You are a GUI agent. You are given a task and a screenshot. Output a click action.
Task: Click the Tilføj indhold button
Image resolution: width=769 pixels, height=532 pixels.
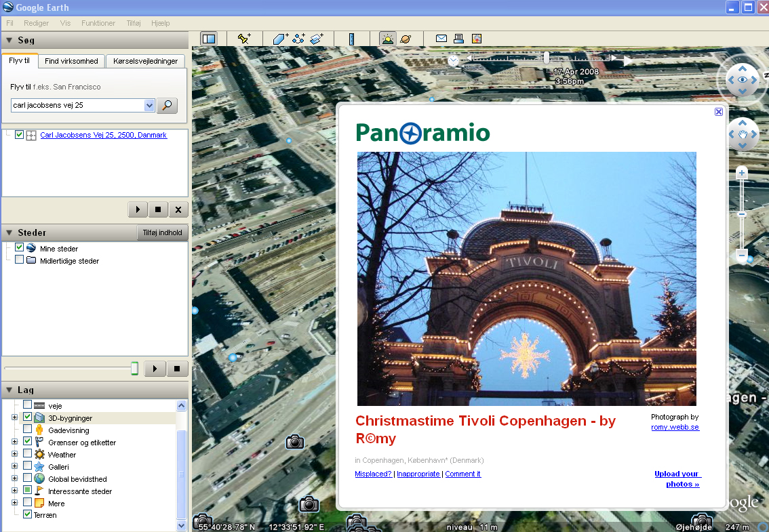[162, 233]
